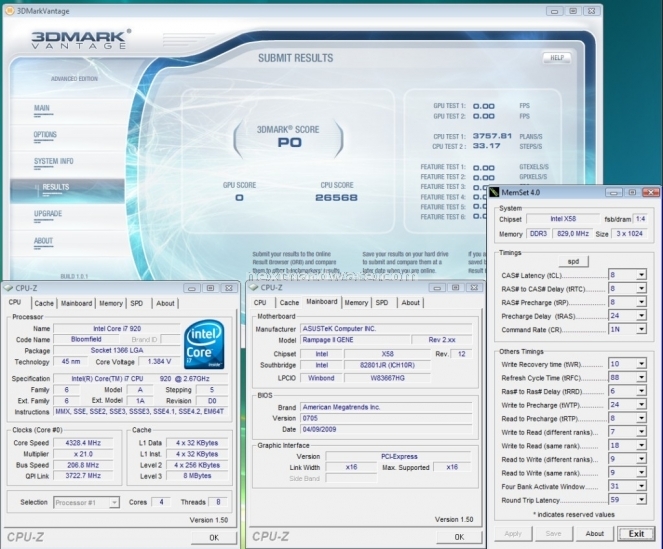
Task: Open Precharge Delay (tRAS) dropdown
Action: pos(641,316)
